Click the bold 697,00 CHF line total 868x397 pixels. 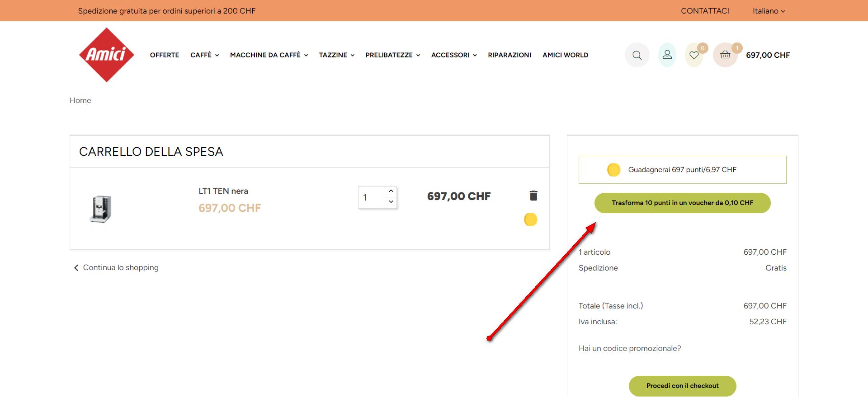coord(459,196)
